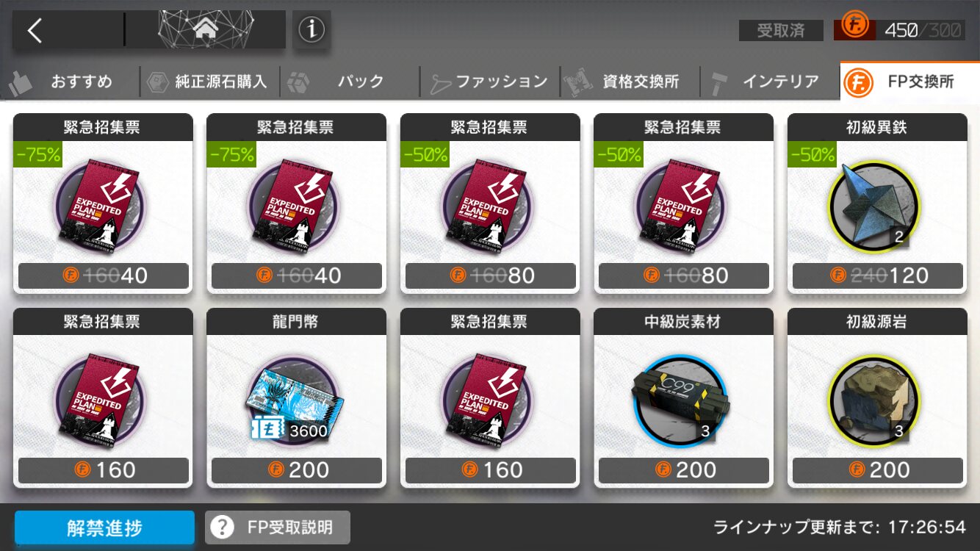Buy third 緊急招集票 priced at 80
Image resolution: width=980 pixels, height=551 pixels.
pyautogui.click(x=490, y=204)
